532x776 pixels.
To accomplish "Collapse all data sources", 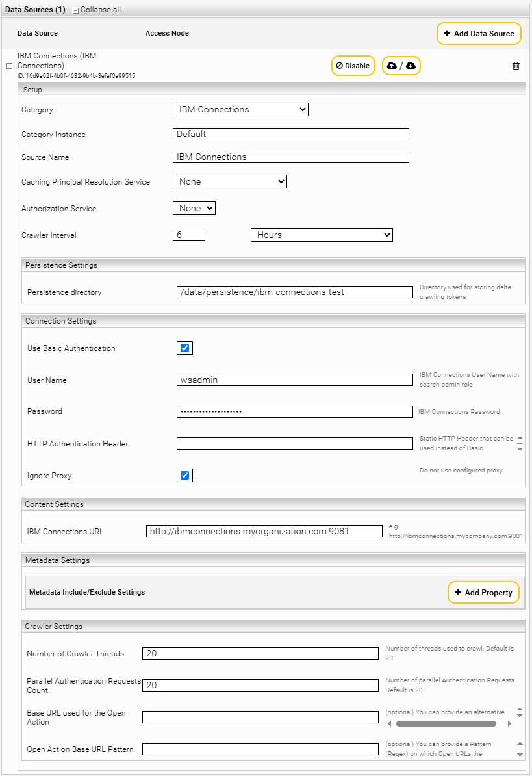I will click(96, 10).
